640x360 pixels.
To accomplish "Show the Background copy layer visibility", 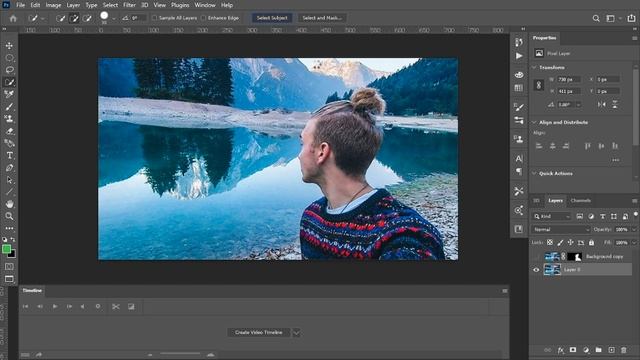I will (x=536, y=257).
